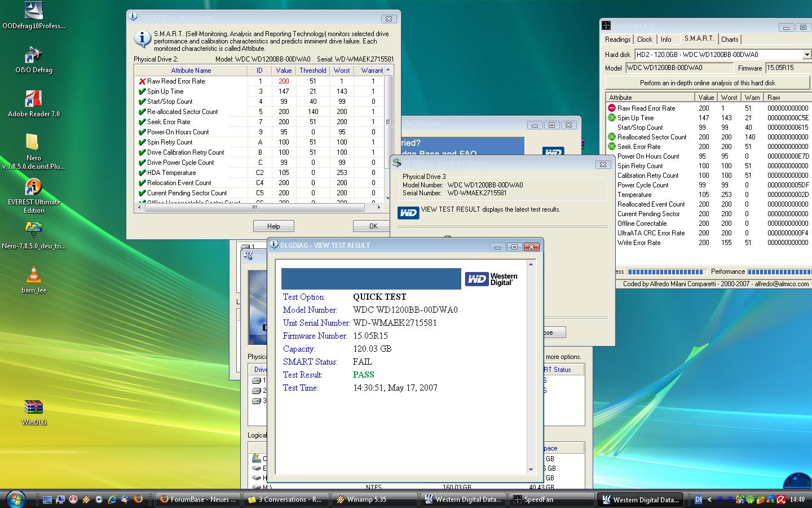Launch Adobe Reader 7.0 from desktop
The image size is (812, 508).
point(33,99)
